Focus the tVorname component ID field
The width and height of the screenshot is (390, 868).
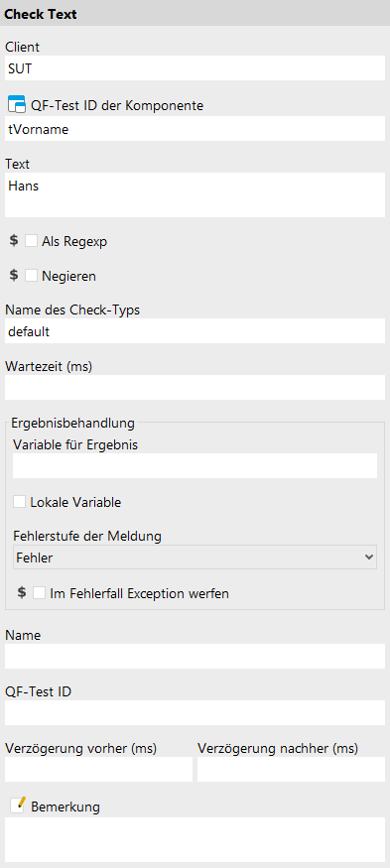coord(195,128)
